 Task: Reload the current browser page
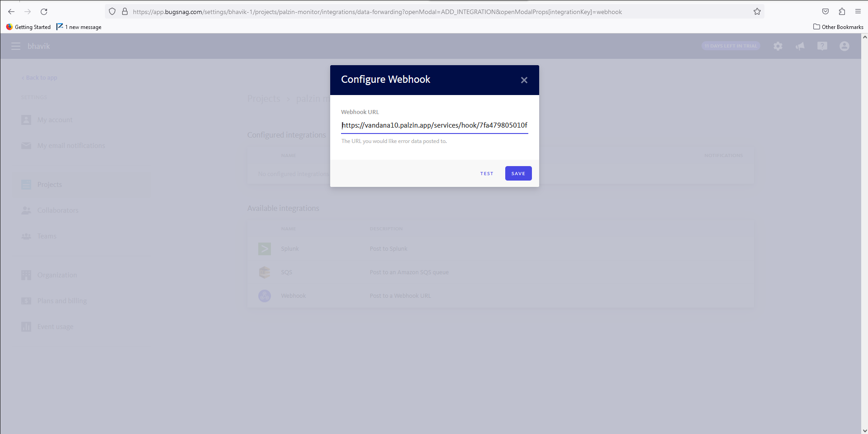[44, 12]
